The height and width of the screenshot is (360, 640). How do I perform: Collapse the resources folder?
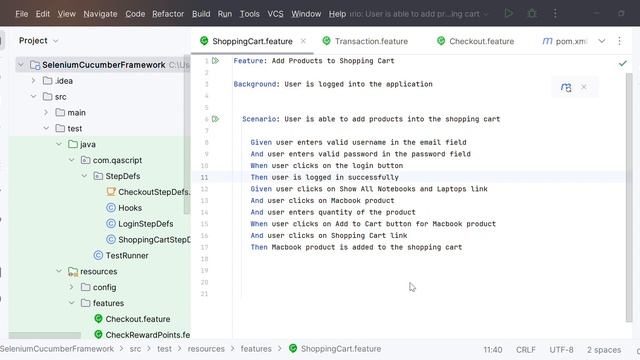(59, 271)
